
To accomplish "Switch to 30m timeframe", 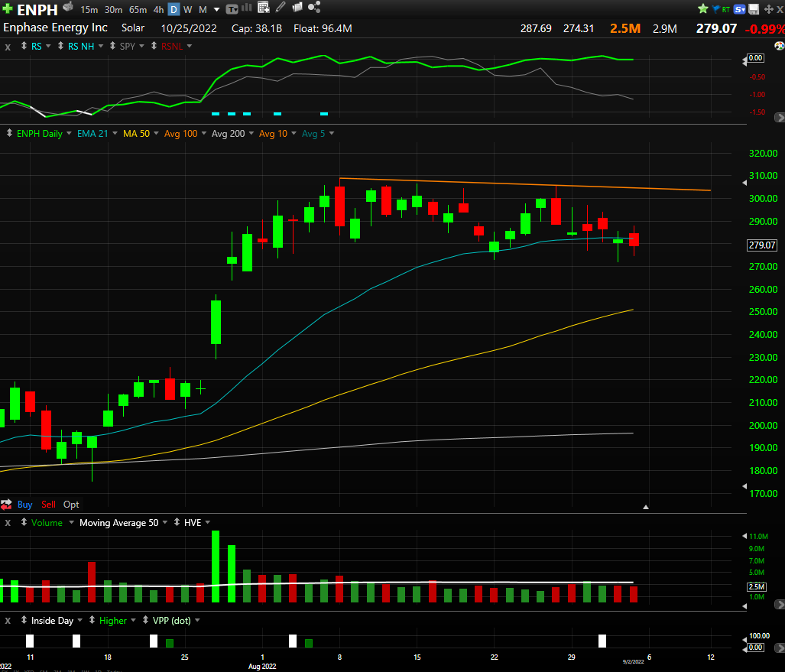I will tap(114, 9).
